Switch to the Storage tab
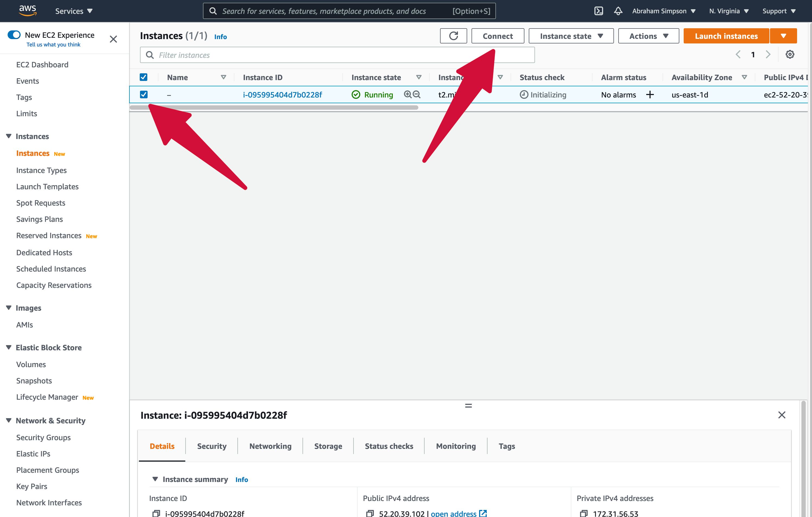 point(328,446)
